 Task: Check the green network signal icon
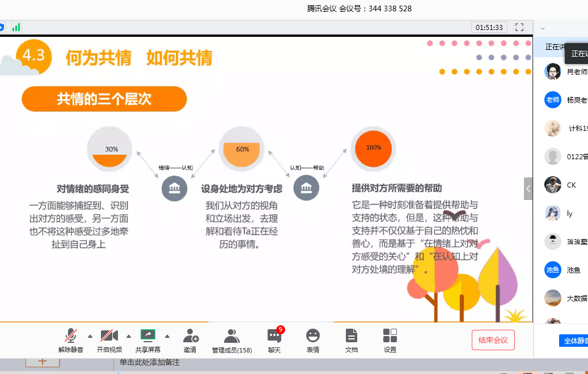pos(16,27)
